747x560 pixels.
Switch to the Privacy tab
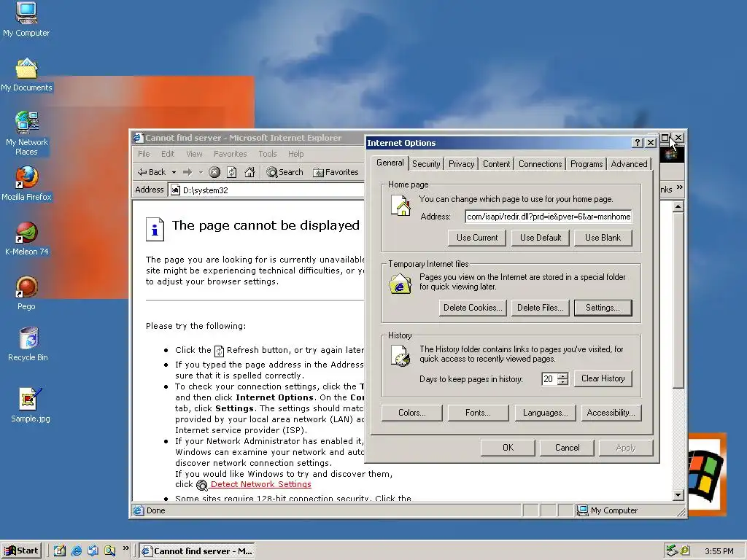coord(461,164)
